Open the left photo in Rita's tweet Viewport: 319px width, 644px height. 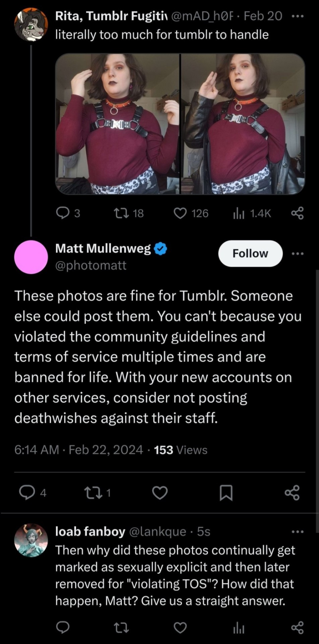(x=118, y=124)
